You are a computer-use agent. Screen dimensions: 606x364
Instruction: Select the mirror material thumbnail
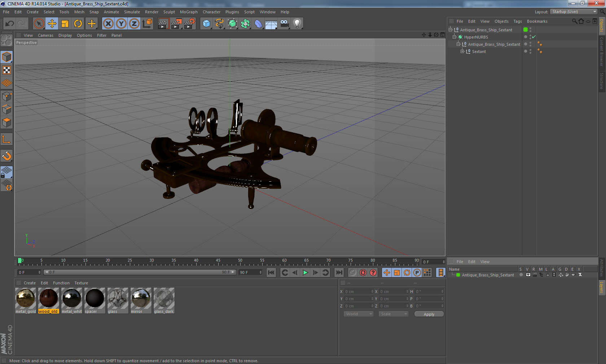coord(141,298)
